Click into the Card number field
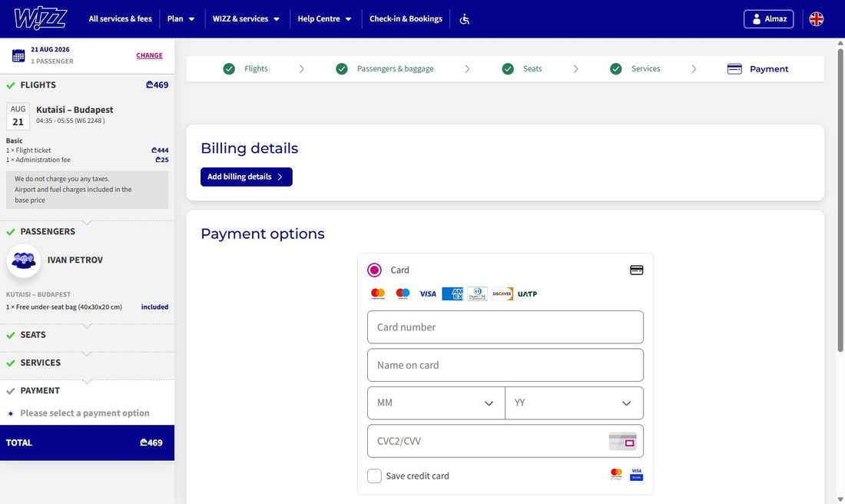 point(505,327)
